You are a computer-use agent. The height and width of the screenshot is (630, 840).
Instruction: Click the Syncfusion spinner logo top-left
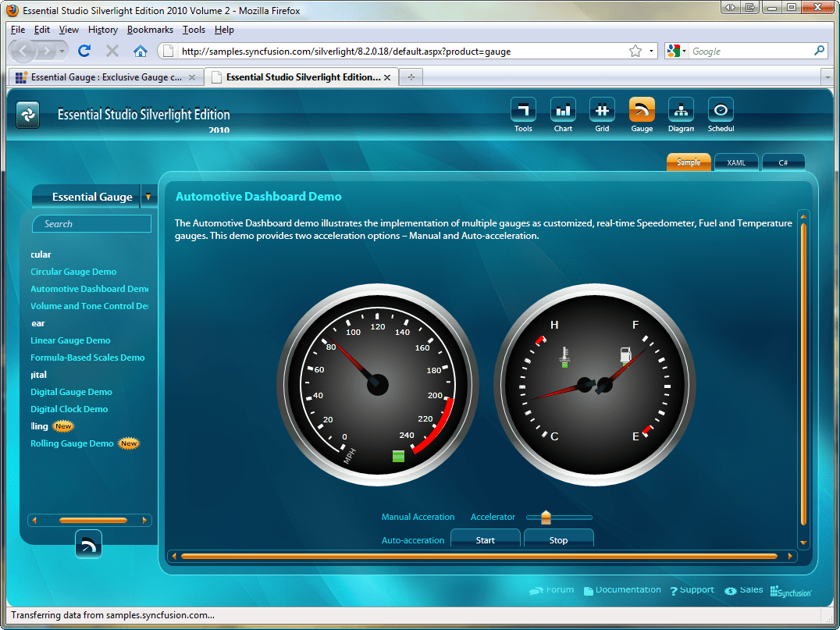point(27,114)
